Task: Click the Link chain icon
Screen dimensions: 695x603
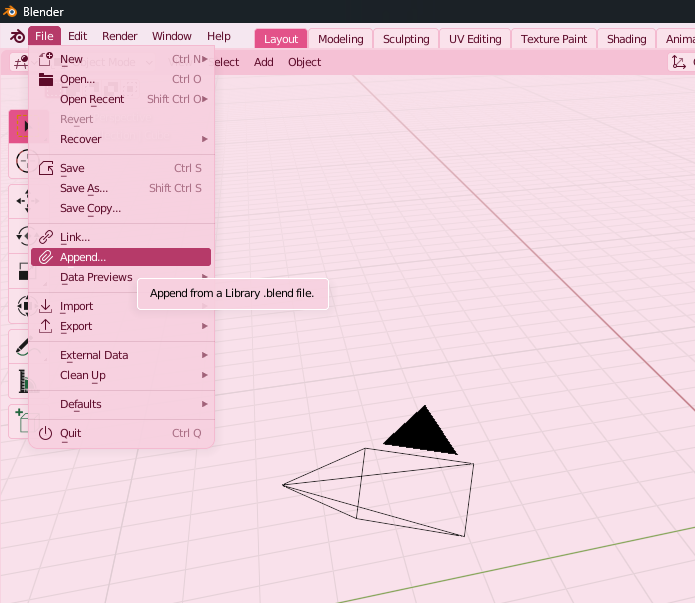Action: pos(46,237)
